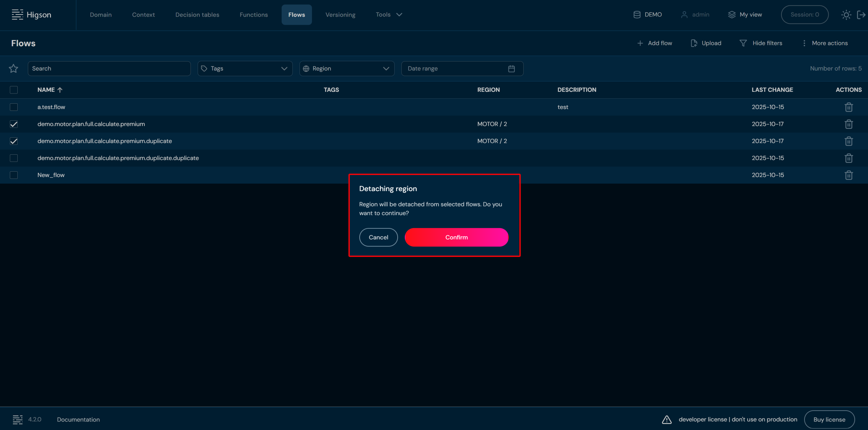868x430 pixels.
Task: Open the Tools menu dropdown
Action: (389, 15)
